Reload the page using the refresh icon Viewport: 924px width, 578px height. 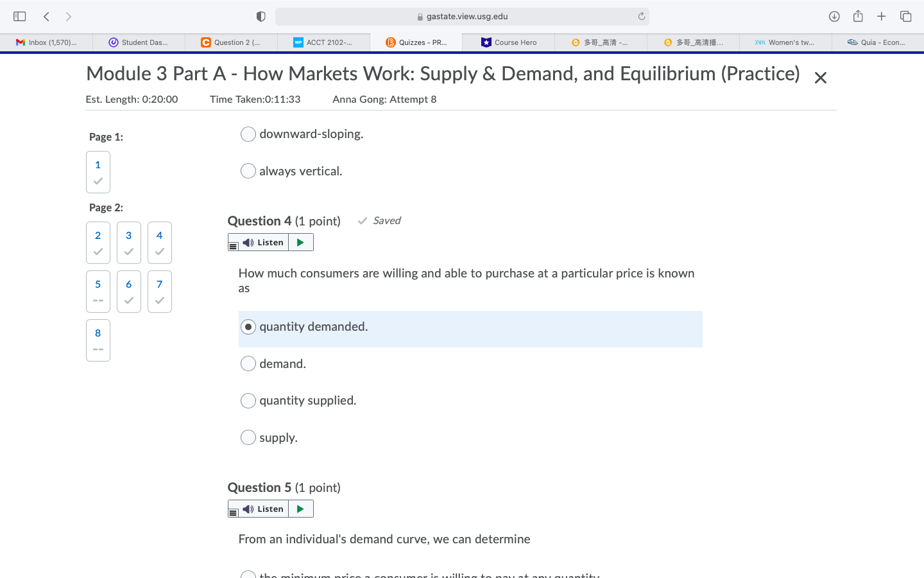click(x=641, y=16)
